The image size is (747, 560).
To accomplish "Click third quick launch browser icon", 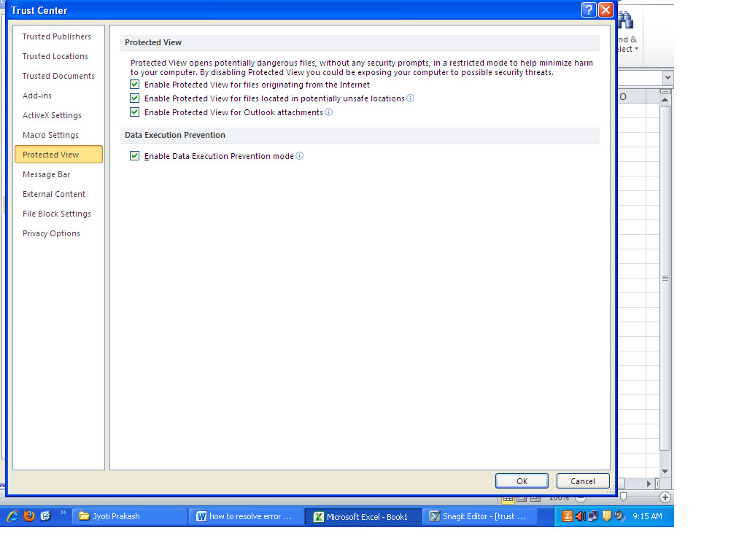I will [45, 516].
